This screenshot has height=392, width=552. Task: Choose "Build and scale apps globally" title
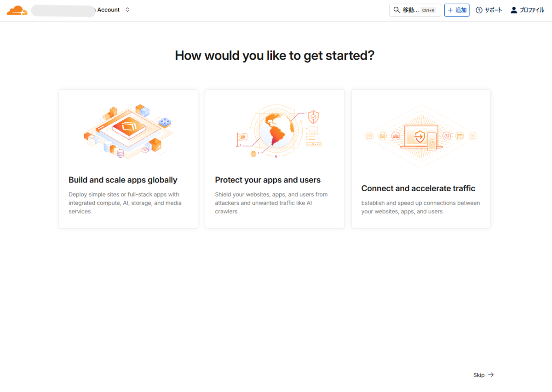coord(123,180)
